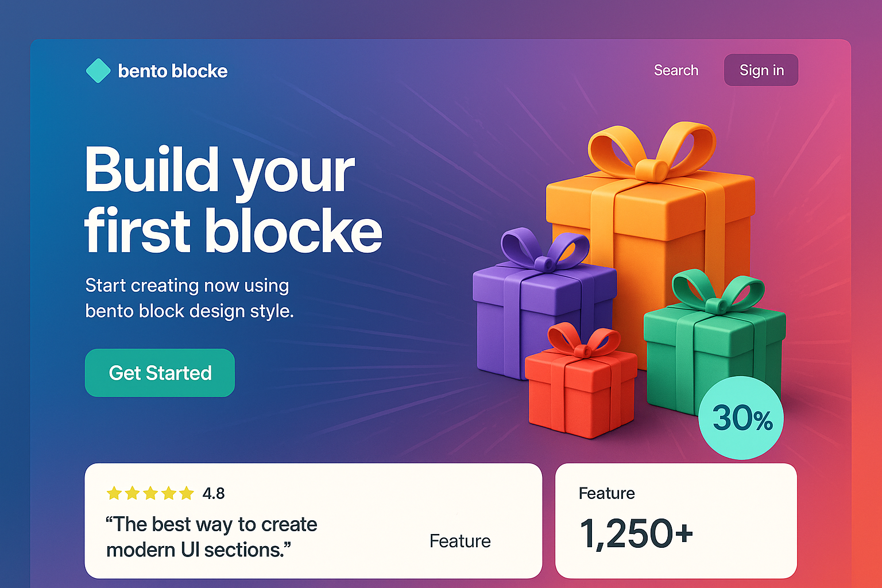Click the Feature label in the testimonial card
This screenshot has height=588, width=882.
[x=460, y=541]
